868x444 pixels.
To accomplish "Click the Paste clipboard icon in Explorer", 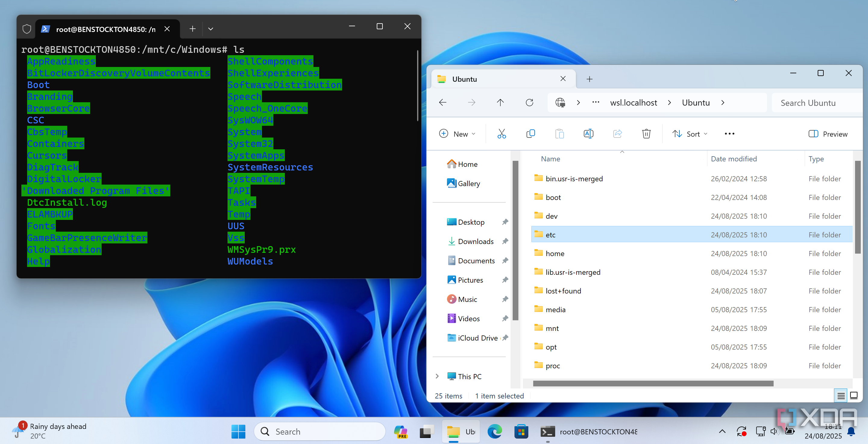I will click(x=559, y=134).
